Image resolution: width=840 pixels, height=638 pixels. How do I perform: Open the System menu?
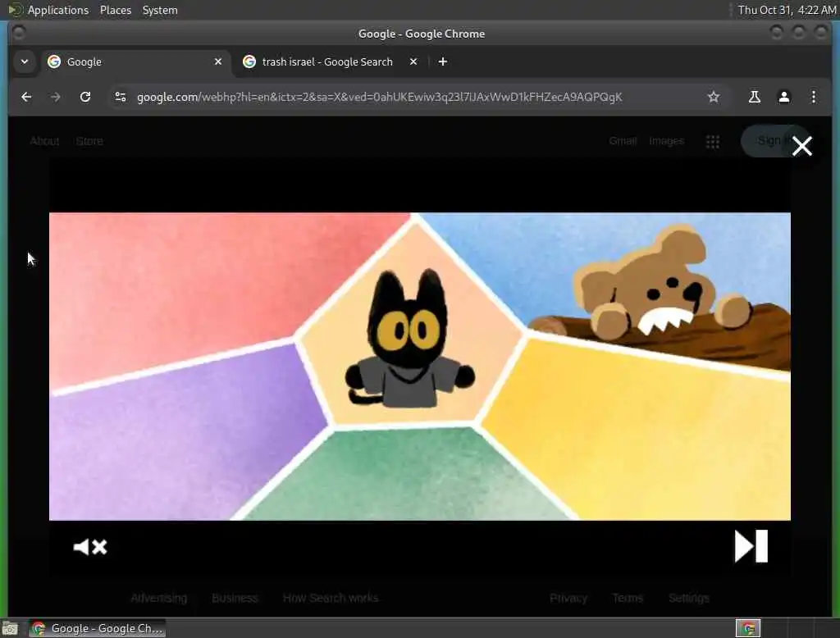(x=160, y=10)
